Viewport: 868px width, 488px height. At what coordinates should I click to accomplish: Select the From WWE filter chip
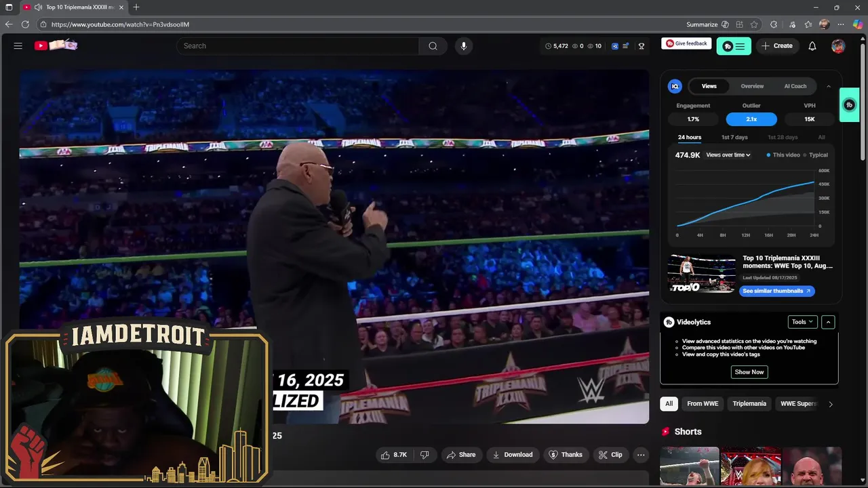tap(703, 404)
